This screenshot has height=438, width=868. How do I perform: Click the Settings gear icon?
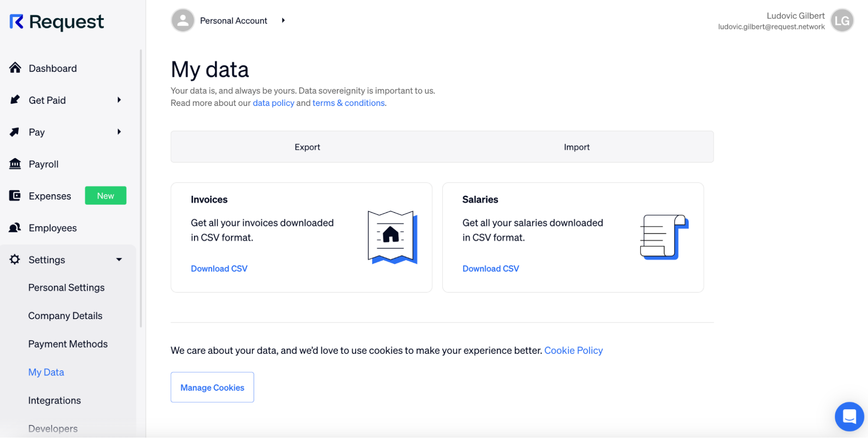click(15, 260)
